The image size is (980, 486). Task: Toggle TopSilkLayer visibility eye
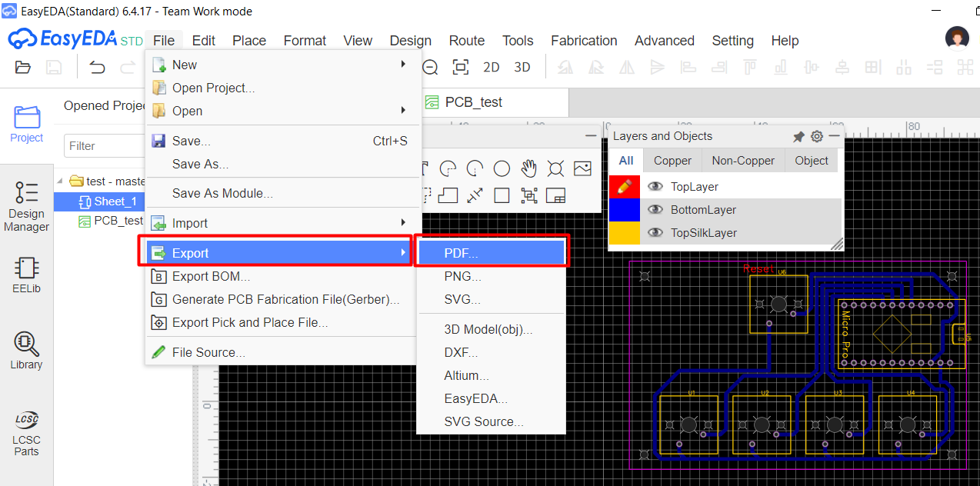click(655, 233)
